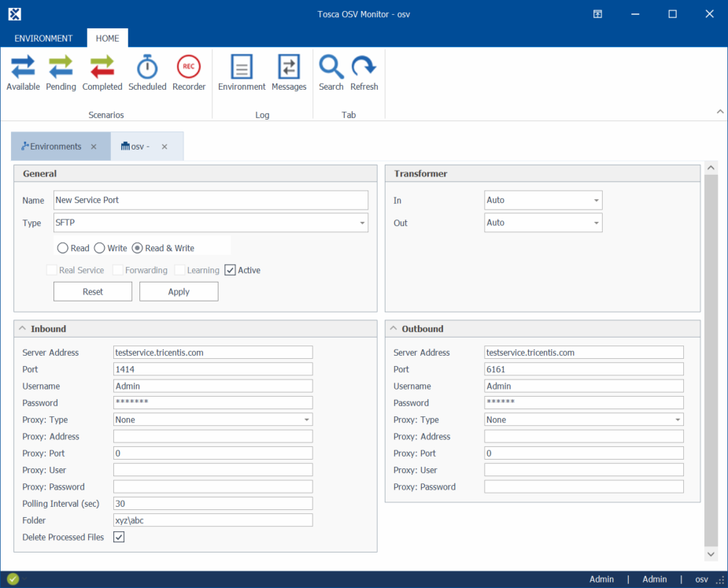The image size is (728, 588).
Task: Open the Messages log
Action: 289,73
